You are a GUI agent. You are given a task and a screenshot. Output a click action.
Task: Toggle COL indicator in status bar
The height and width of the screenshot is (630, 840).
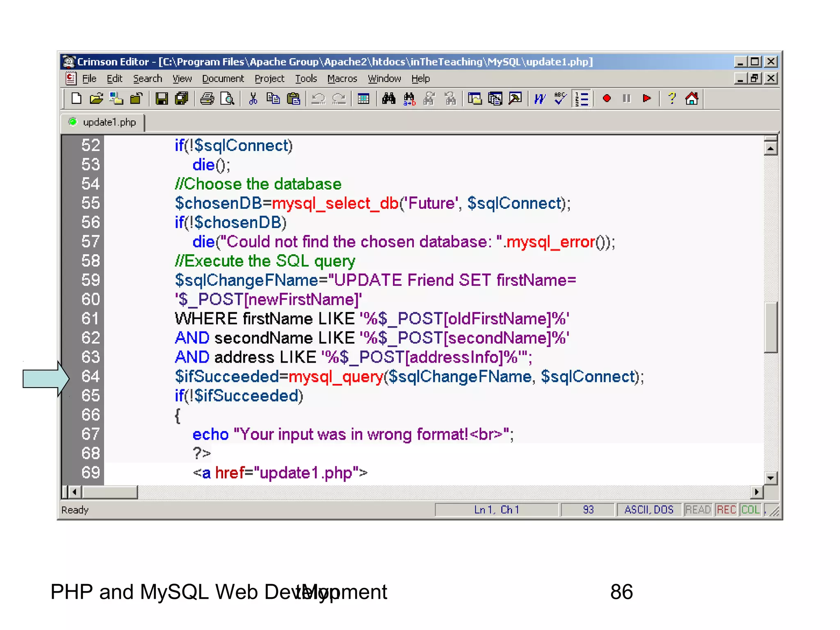tap(751, 510)
